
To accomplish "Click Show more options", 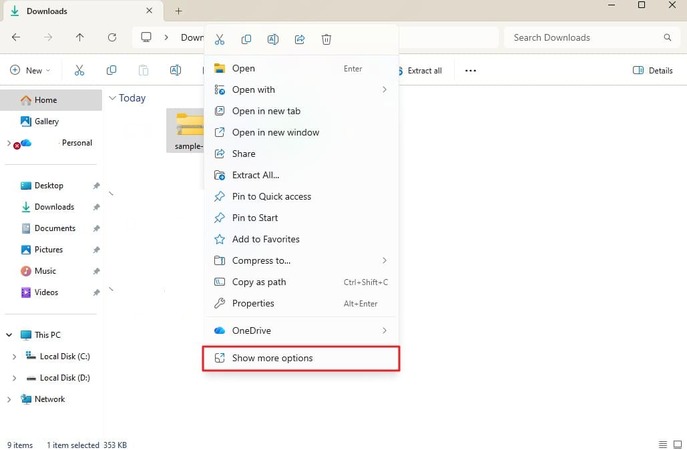I will click(x=301, y=358).
